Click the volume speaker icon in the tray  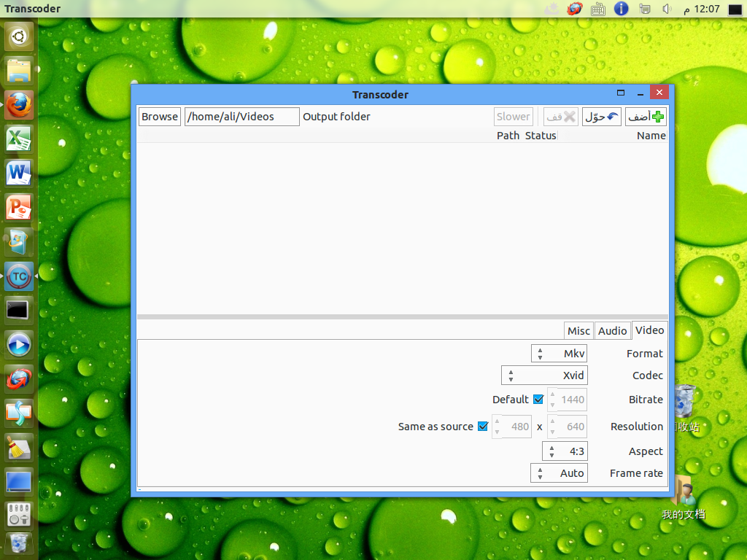666,9
